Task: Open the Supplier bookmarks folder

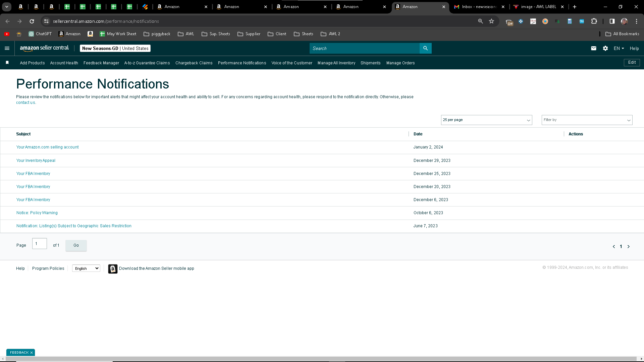Action: (249, 34)
